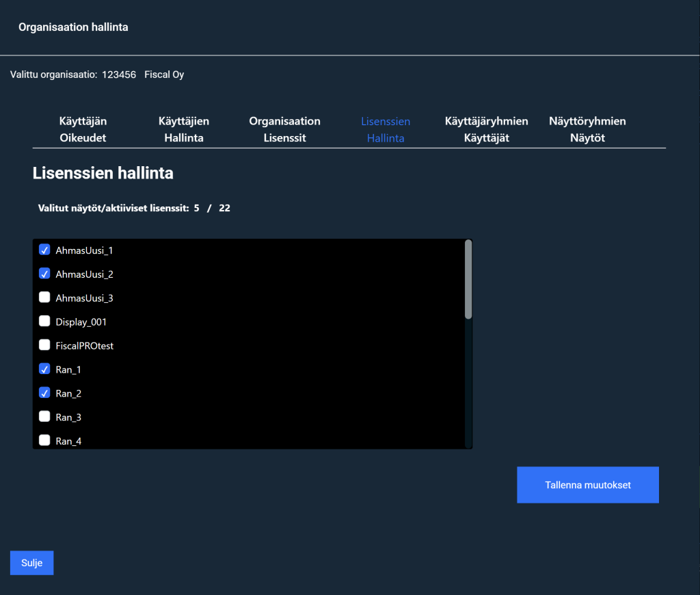Untick the Ran_2 checkbox
Image resolution: width=700 pixels, height=595 pixels.
tap(44, 393)
